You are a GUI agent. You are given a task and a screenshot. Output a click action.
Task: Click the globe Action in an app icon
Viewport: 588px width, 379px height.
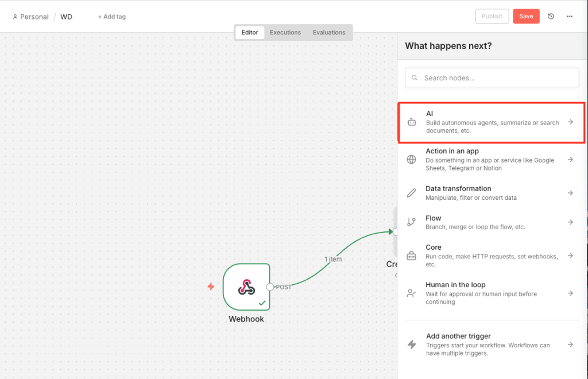pyautogui.click(x=412, y=160)
